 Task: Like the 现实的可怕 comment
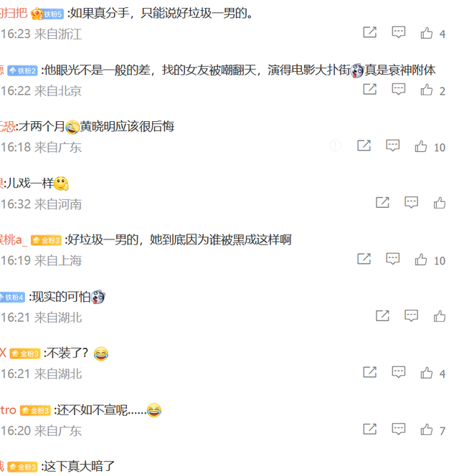pyautogui.click(x=439, y=316)
